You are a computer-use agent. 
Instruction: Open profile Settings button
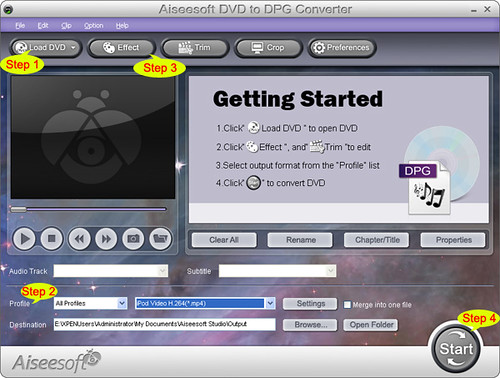coord(310,304)
